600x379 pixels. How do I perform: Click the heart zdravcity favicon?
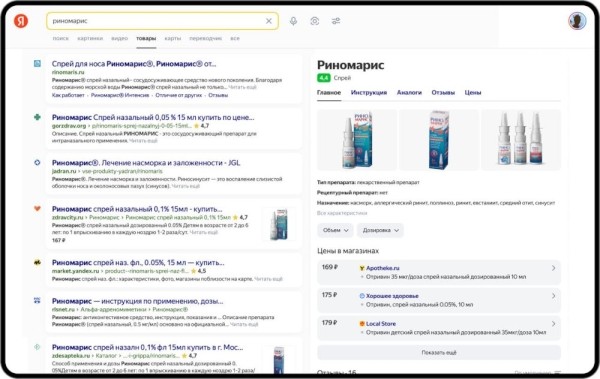click(x=37, y=209)
